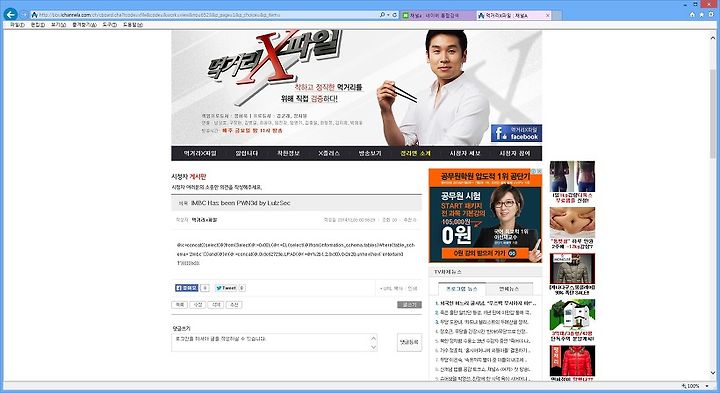Close the active 먹거리X파일 tab with its X
Screen dimensions: 720x393
coord(547,15)
